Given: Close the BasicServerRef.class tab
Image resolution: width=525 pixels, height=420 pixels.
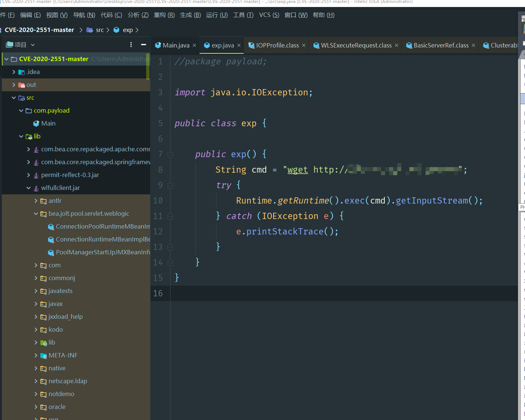Looking at the screenshot, I should (x=473, y=45).
